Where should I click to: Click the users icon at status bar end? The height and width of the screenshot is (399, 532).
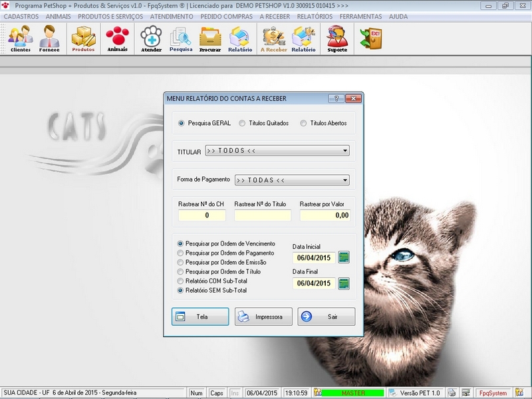pyautogui.click(x=519, y=392)
